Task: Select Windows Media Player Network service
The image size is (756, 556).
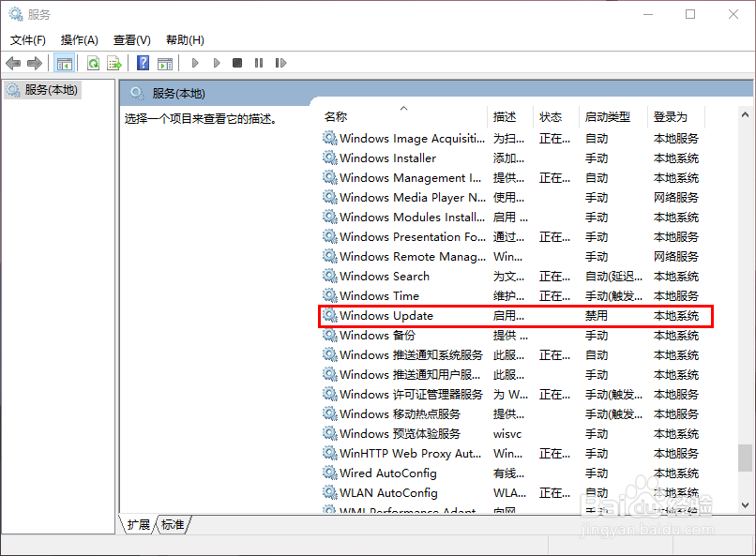Action: pyautogui.click(x=512, y=198)
